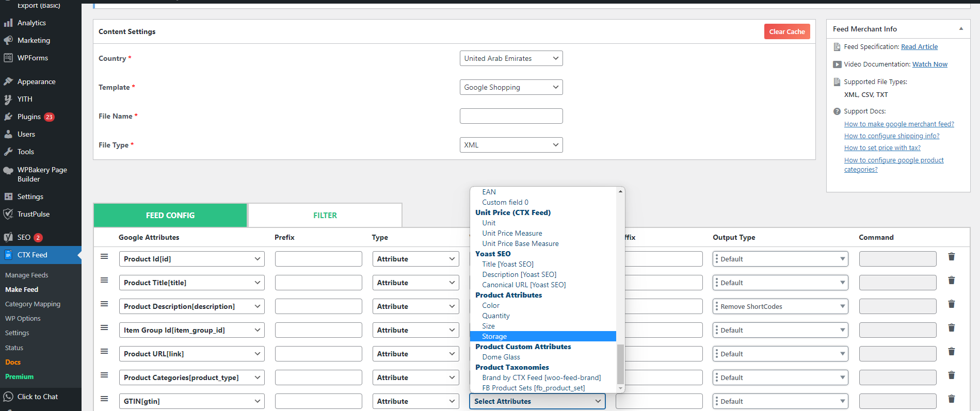Select Canonical URL [Yoast SEO] option
980x411 pixels.
tap(524, 285)
